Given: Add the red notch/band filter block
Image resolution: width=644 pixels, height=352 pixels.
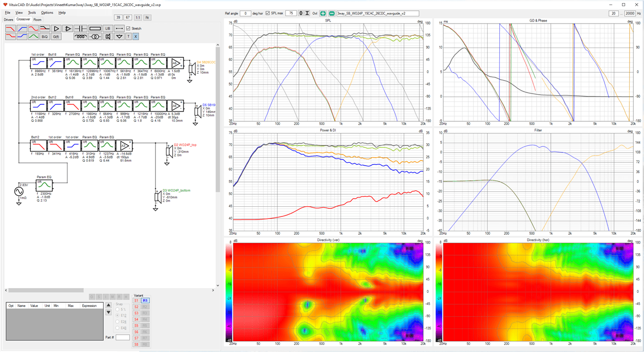Looking at the screenshot, I should point(33,29).
